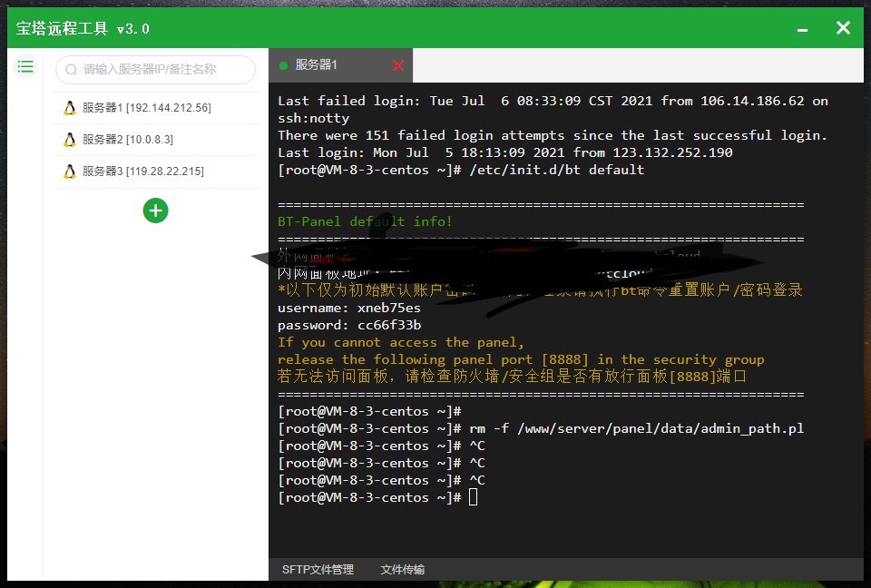
Task: Click the 宝塔远程工具 v3.0 title text
Action: pyautogui.click(x=83, y=28)
